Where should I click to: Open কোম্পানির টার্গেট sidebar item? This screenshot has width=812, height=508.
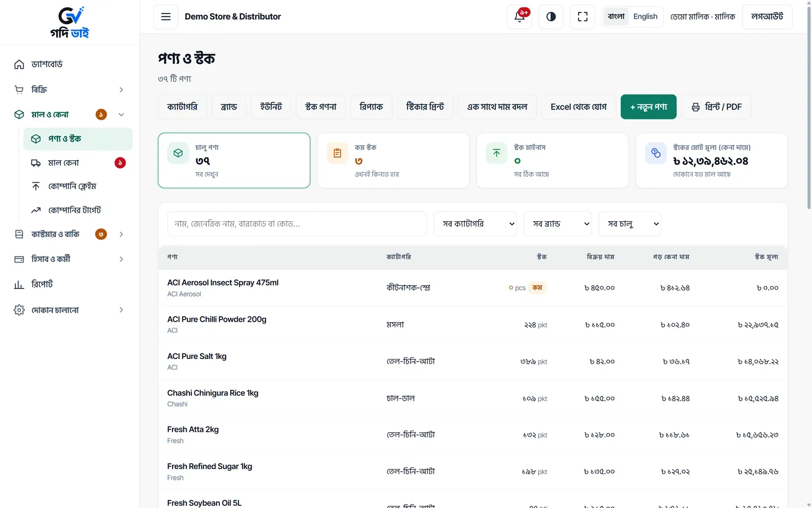[78, 210]
